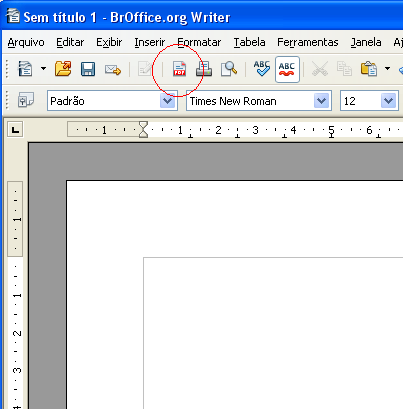This screenshot has width=405, height=409.
Task: Open page preview magnifier icon
Action: coord(229,69)
